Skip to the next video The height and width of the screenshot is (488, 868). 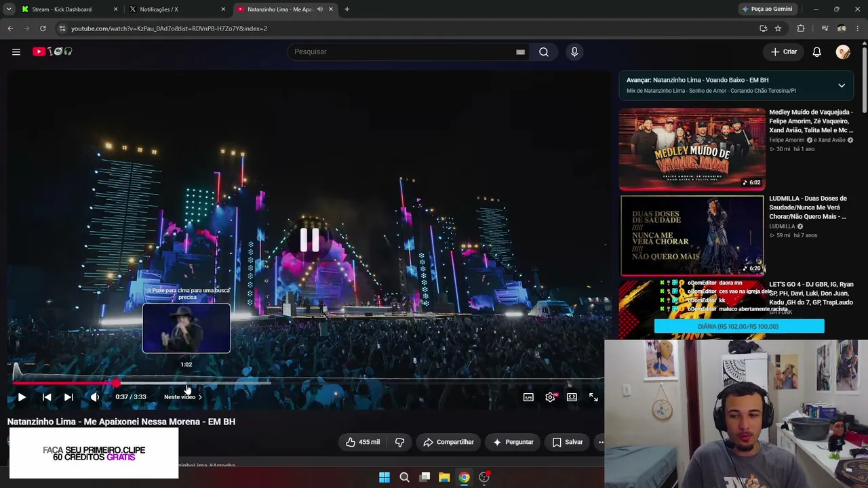[68, 397]
